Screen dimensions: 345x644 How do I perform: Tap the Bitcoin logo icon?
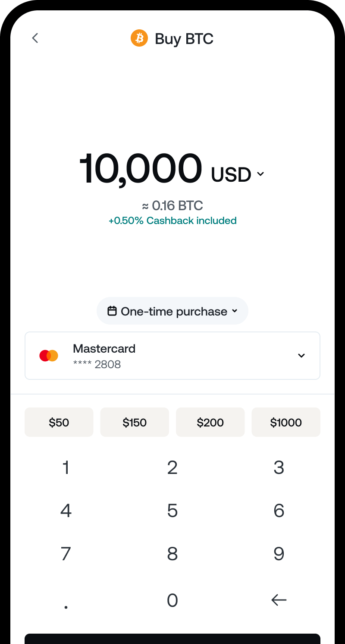139,38
